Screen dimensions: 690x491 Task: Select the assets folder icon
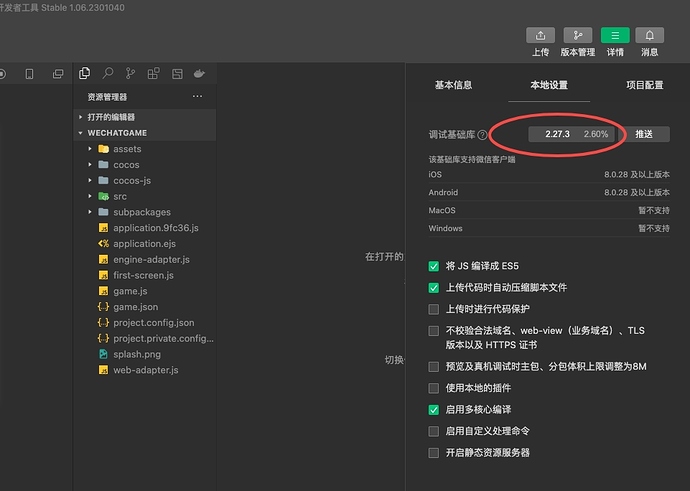[x=103, y=149]
